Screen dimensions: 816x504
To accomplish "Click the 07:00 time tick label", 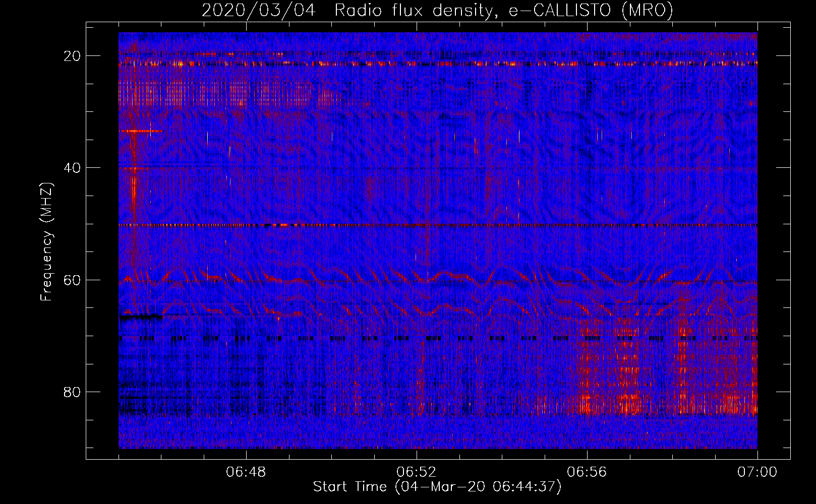I will click(x=757, y=472).
